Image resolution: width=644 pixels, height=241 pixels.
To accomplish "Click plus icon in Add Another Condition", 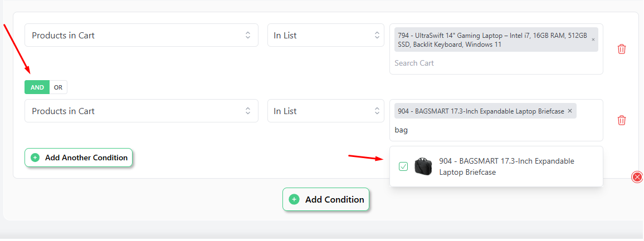I will (35, 158).
